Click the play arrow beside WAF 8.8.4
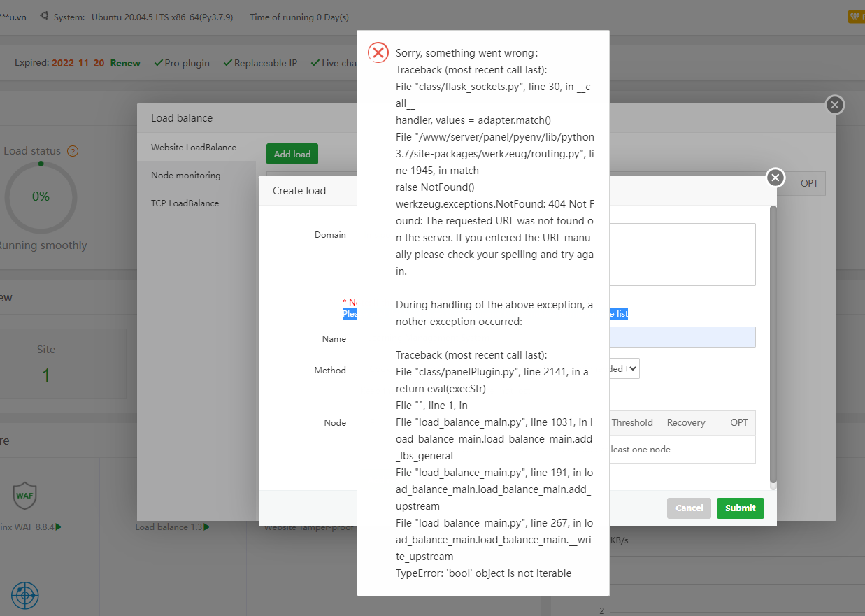865x616 pixels. [x=59, y=527]
